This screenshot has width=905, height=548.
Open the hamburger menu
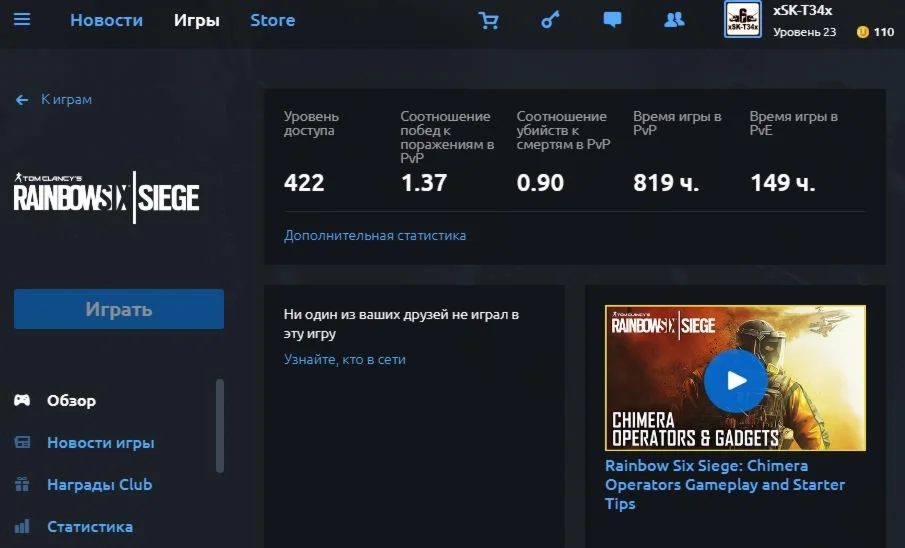(x=22, y=20)
